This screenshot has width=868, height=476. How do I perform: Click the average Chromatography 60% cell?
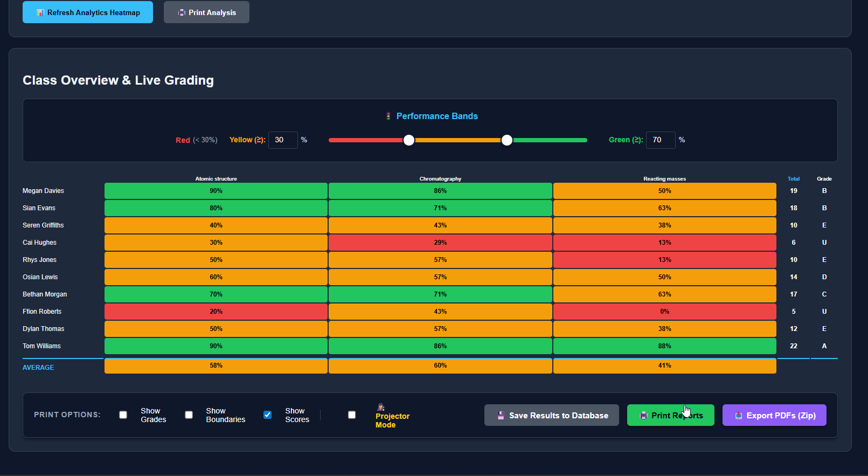[440, 365]
